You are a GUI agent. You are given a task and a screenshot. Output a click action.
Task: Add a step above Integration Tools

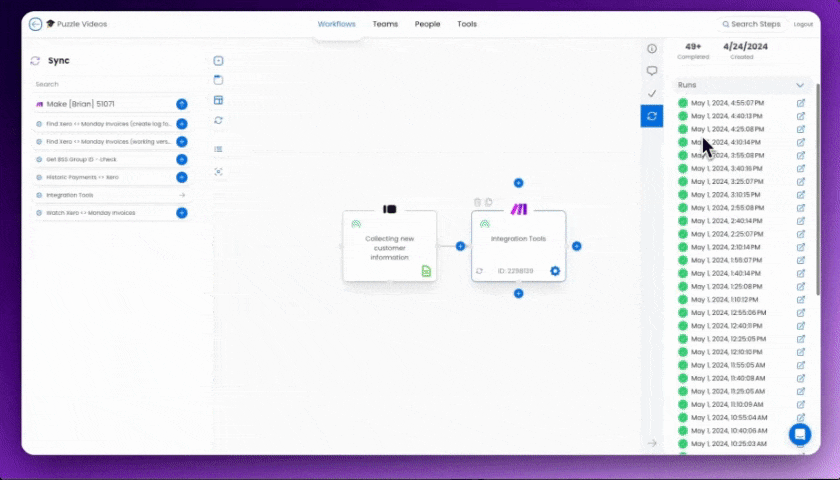[x=518, y=183]
